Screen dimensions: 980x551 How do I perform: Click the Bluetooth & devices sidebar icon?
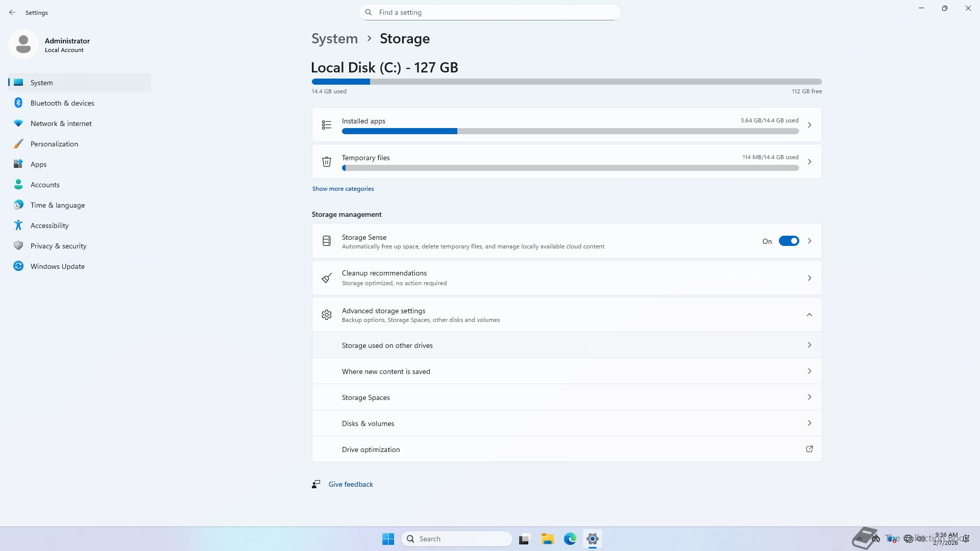18,103
